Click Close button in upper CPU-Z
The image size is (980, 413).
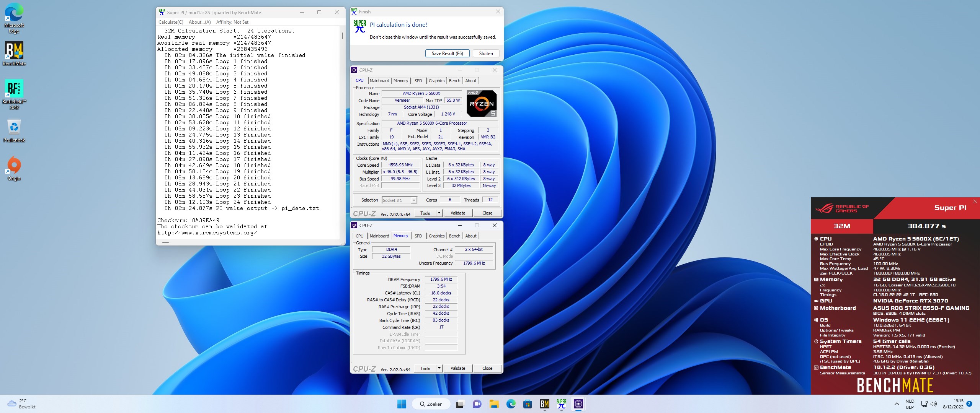tap(487, 213)
